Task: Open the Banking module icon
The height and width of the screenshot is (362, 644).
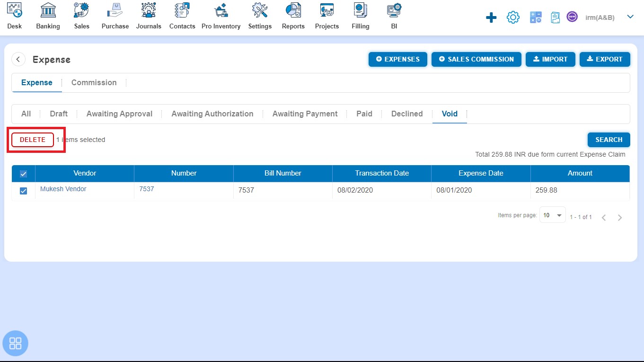Action: [x=48, y=10]
